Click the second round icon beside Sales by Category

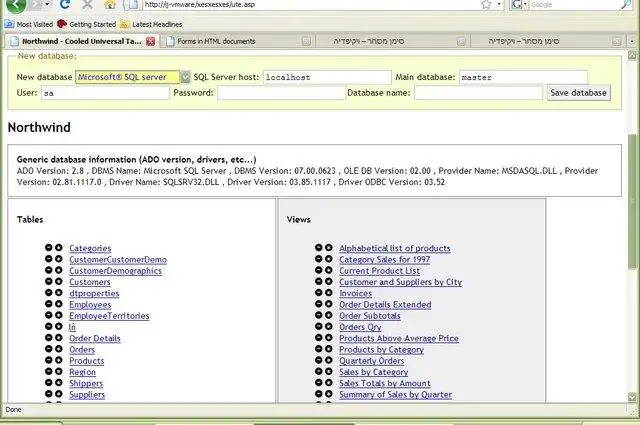pyautogui.click(x=329, y=372)
